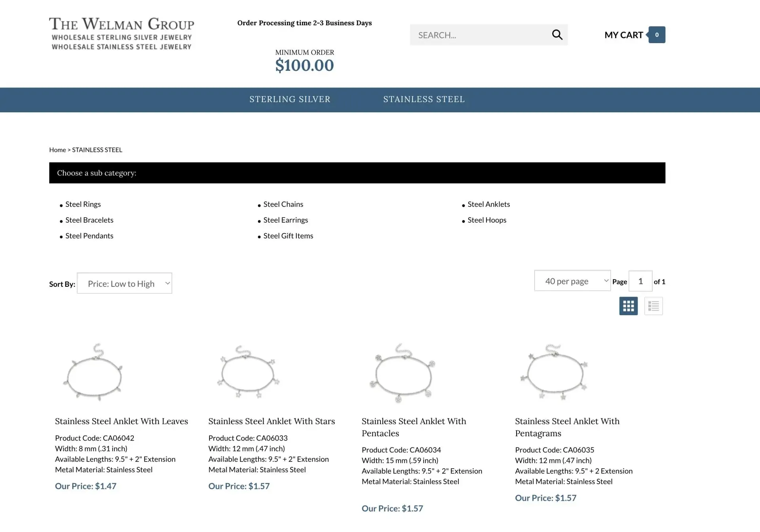Open Anklet With Leaves thumbnail image
760x532 pixels.
[94, 372]
